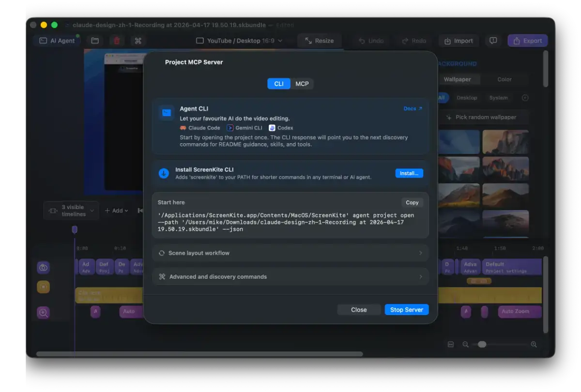Select the Desktop wallpaper filter
581x392 pixels.
[467, 98]
